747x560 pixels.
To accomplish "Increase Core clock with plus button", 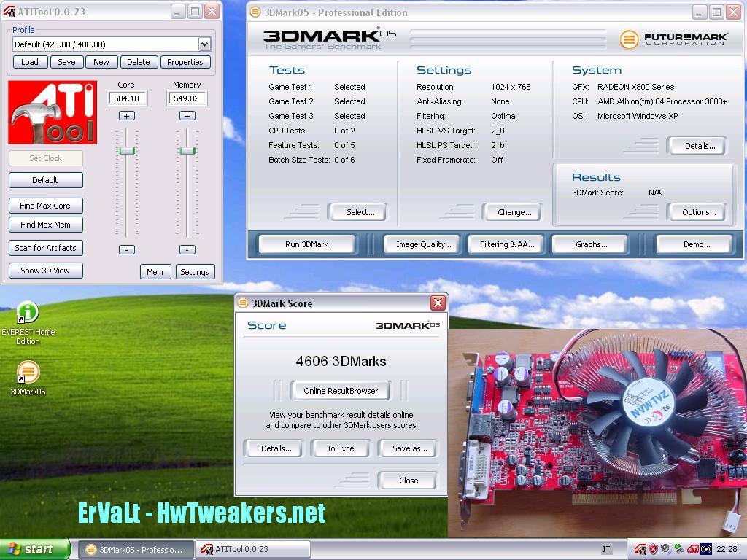I will coord(127,116).
